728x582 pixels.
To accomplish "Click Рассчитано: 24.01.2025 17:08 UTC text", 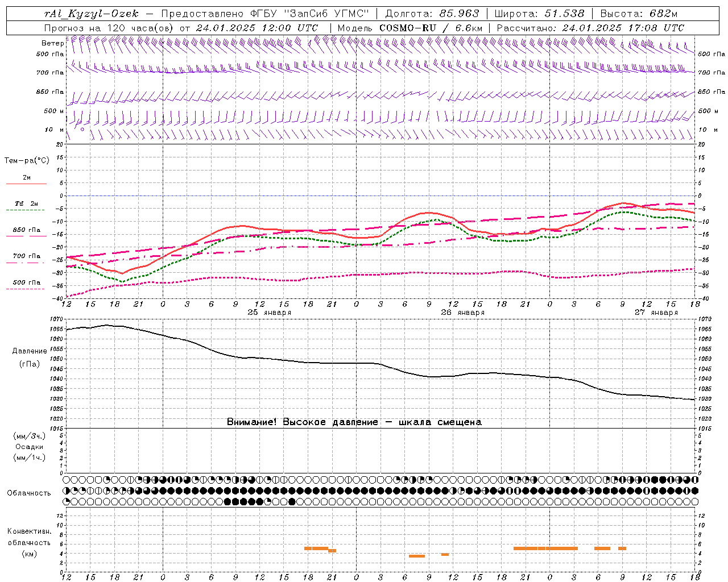I will click(x=590, y=28).
